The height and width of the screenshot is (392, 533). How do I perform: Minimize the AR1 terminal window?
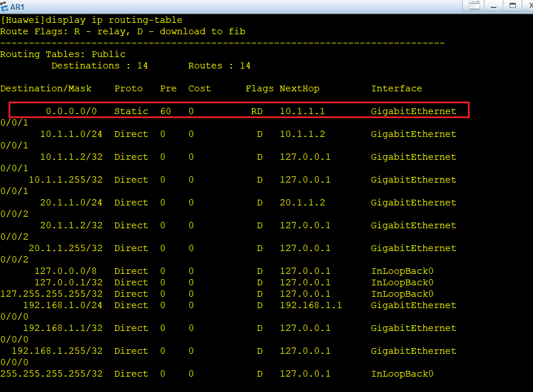[x=494, y=6]
